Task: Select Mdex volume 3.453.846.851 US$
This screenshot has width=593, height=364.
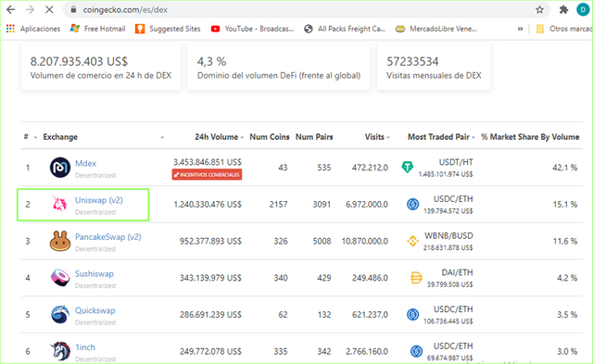Action: 208,162
